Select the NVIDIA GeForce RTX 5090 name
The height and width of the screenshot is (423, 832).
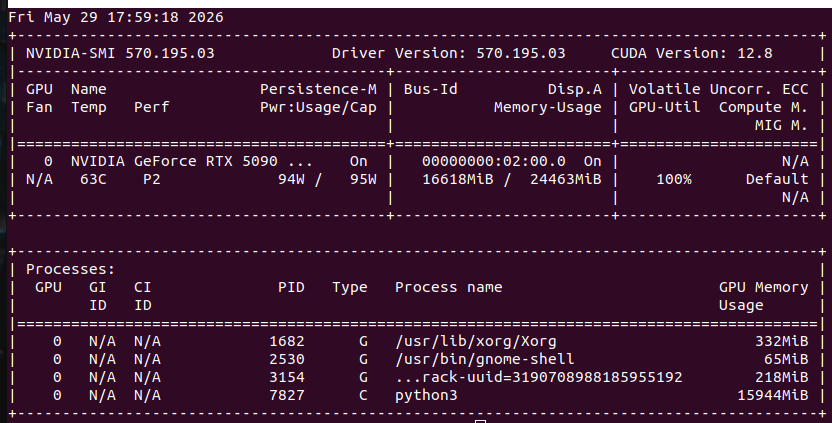point(174,161)
